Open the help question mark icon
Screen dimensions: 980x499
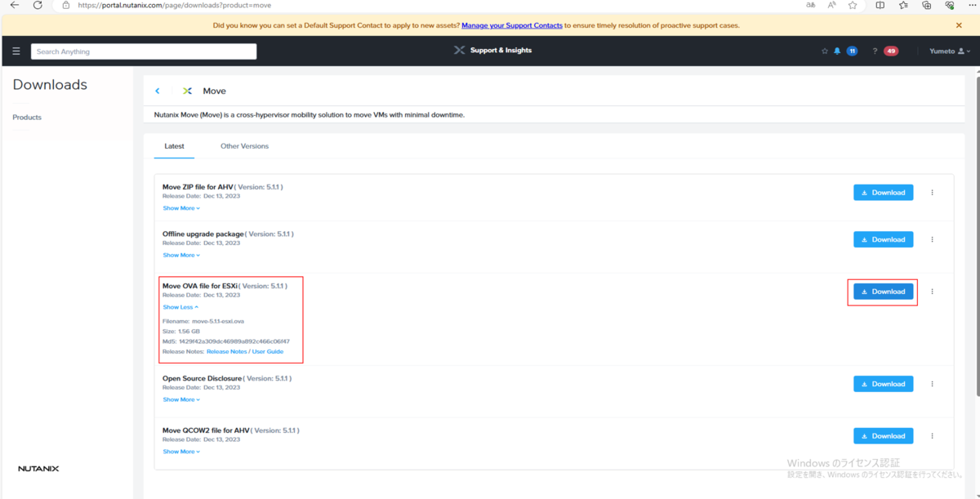(x=875, y=51)
